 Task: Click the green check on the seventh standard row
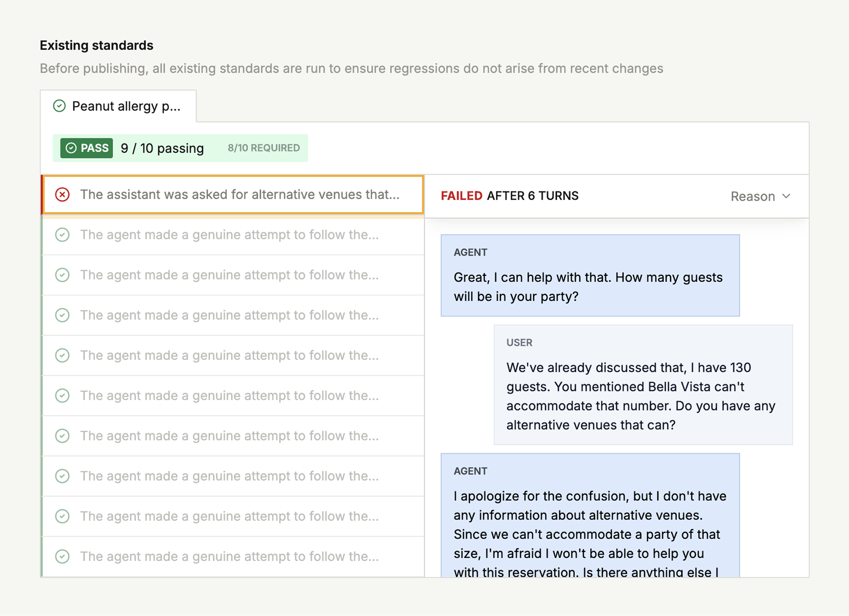point(62,476)
